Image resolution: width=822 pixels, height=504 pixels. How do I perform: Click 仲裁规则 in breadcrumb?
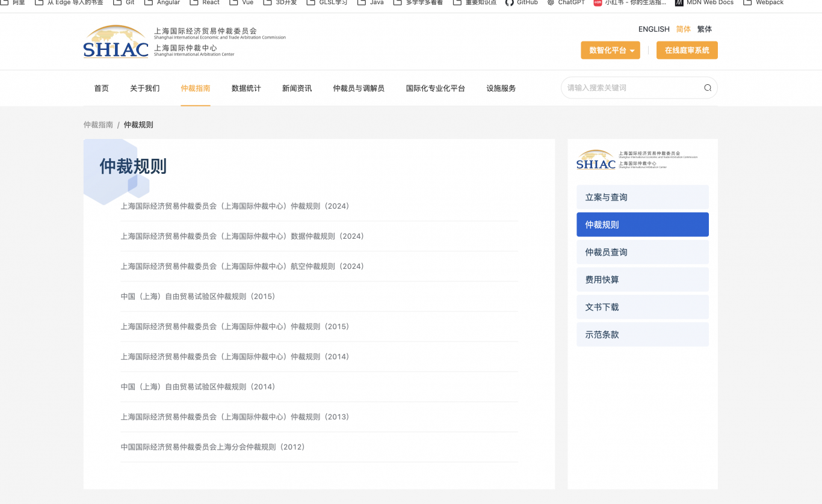tap(138, 125)
